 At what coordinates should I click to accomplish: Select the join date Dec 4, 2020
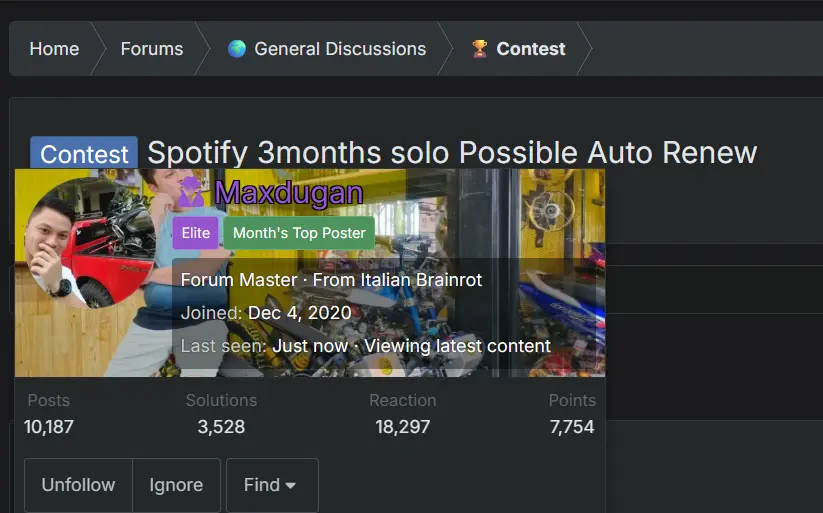pos(299,313)
